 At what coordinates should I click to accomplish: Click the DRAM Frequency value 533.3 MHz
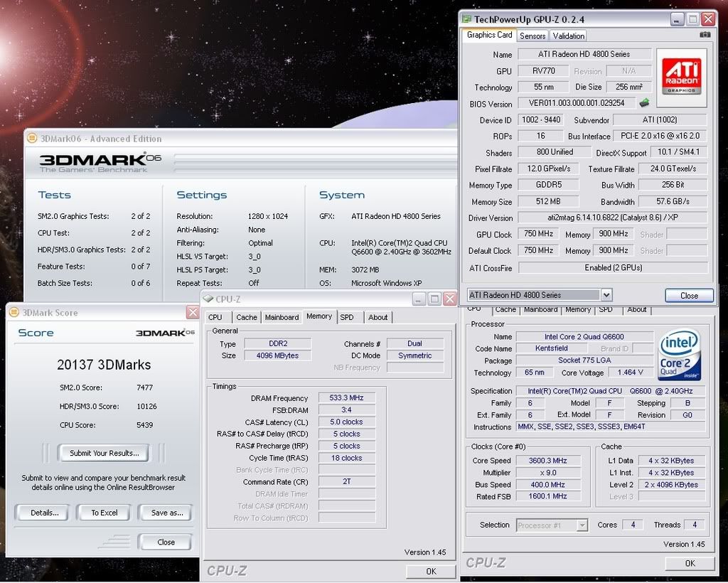click(346, 398)
